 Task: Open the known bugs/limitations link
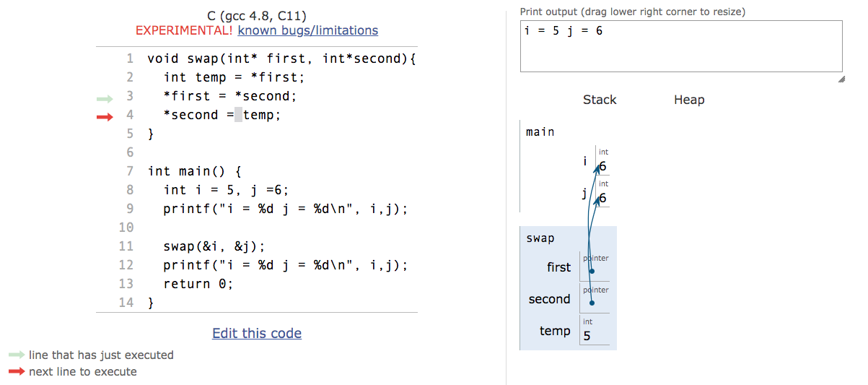pyautogui.click(x=308, y=30)
